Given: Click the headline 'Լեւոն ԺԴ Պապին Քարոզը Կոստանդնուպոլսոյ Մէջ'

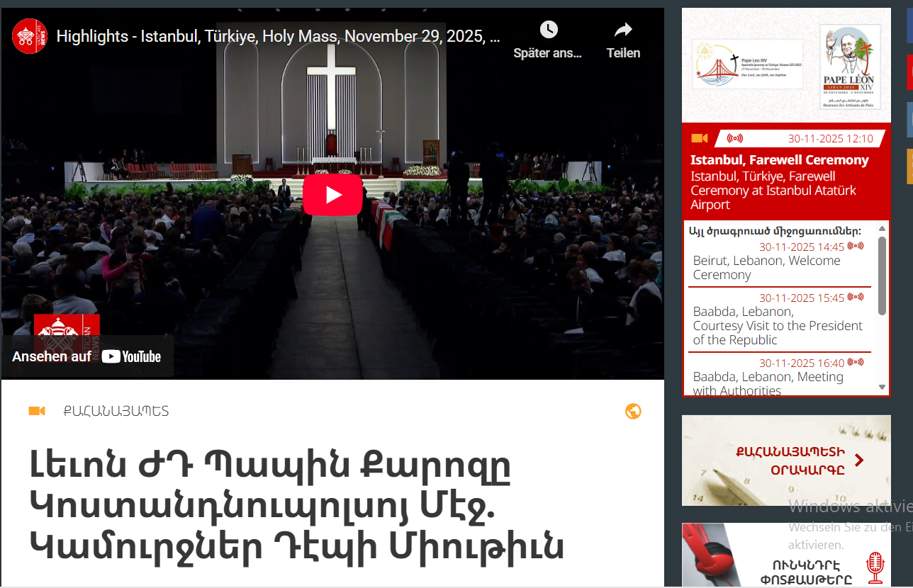Looking at the screenshot, I should coord(296,505).
